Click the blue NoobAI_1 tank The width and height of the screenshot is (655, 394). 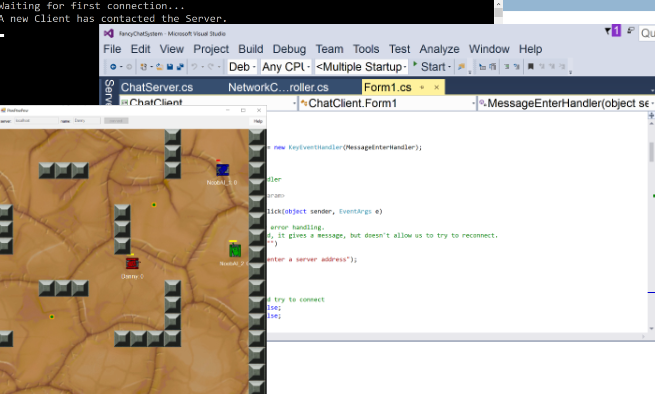click(222, 170)
